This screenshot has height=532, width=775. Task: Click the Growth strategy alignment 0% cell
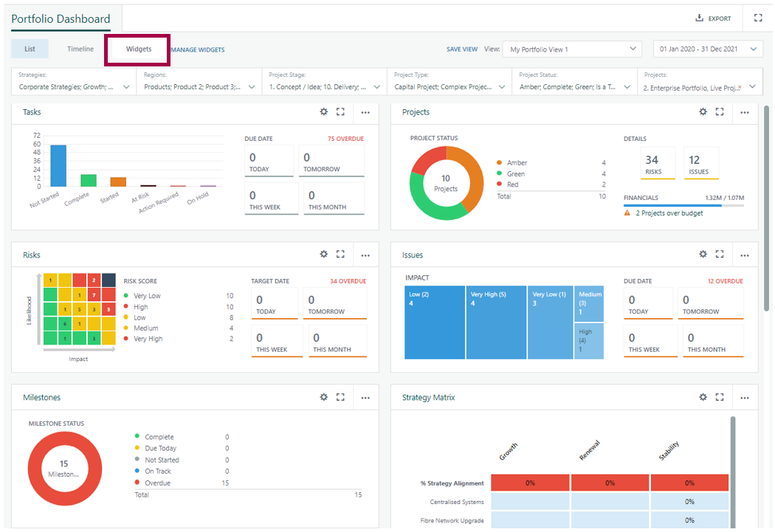530,483
